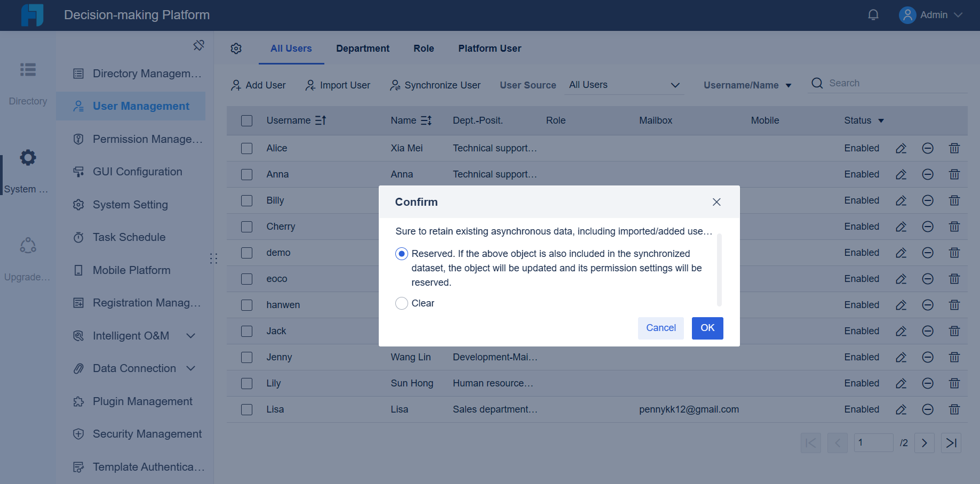The width and height of the screenshot is (980, 484).
Task: Check the select-all checkbox in the table header
Action: pos(246,120)
